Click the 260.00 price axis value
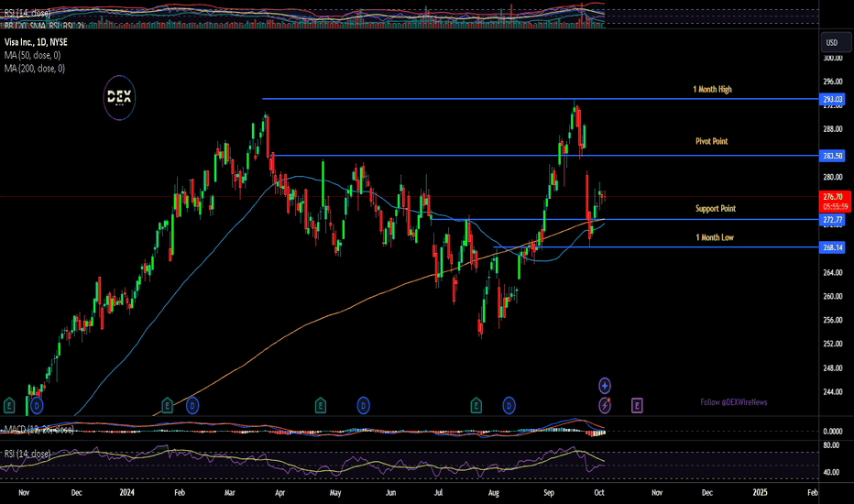 [833, 296]
